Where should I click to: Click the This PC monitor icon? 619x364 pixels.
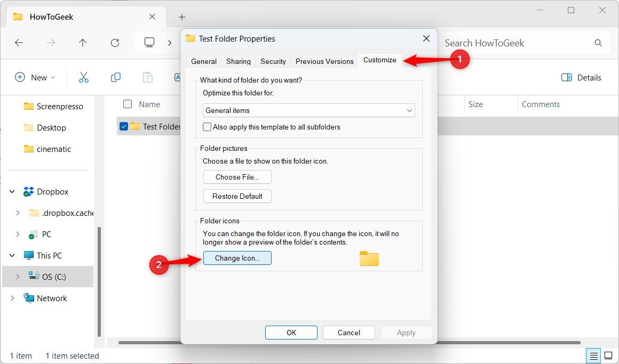click(28, 256)
